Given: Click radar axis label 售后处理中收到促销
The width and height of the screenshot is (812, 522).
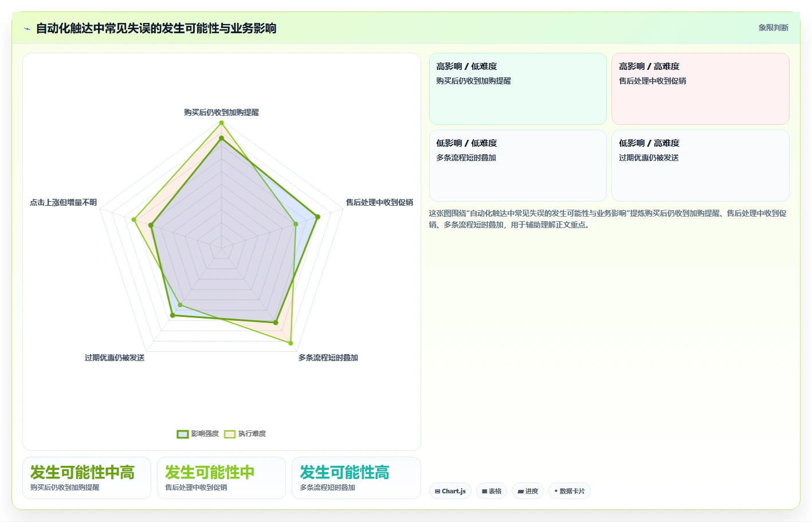Looking at the screenshot, I should (379, 202).
